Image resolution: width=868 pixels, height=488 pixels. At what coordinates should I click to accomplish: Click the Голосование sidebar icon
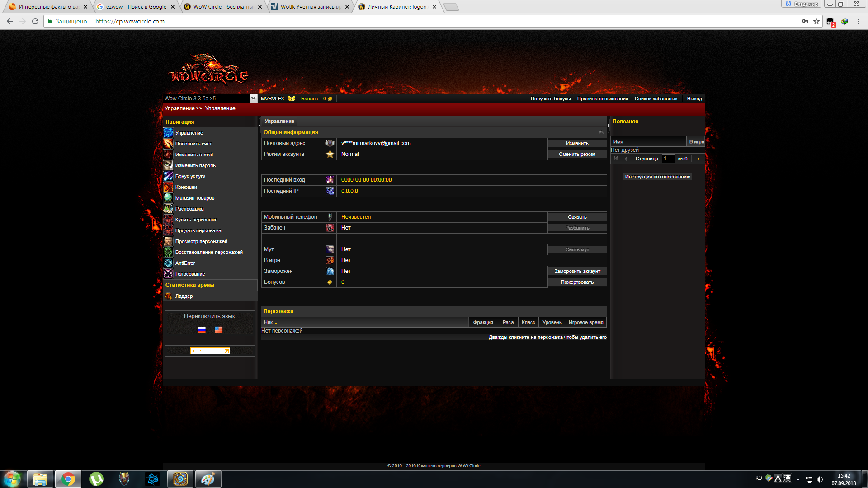pyautogui.click(x=168, y=274)
